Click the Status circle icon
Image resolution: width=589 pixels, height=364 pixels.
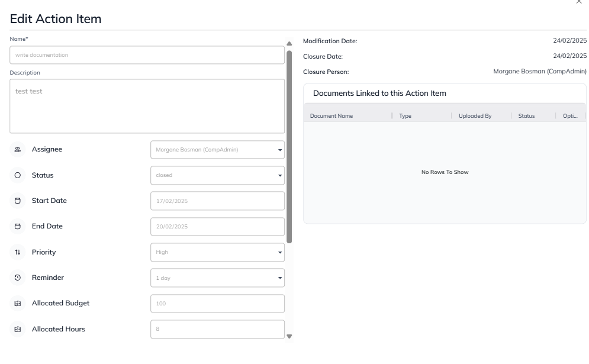pyautogui.click(x=17, y=175)
